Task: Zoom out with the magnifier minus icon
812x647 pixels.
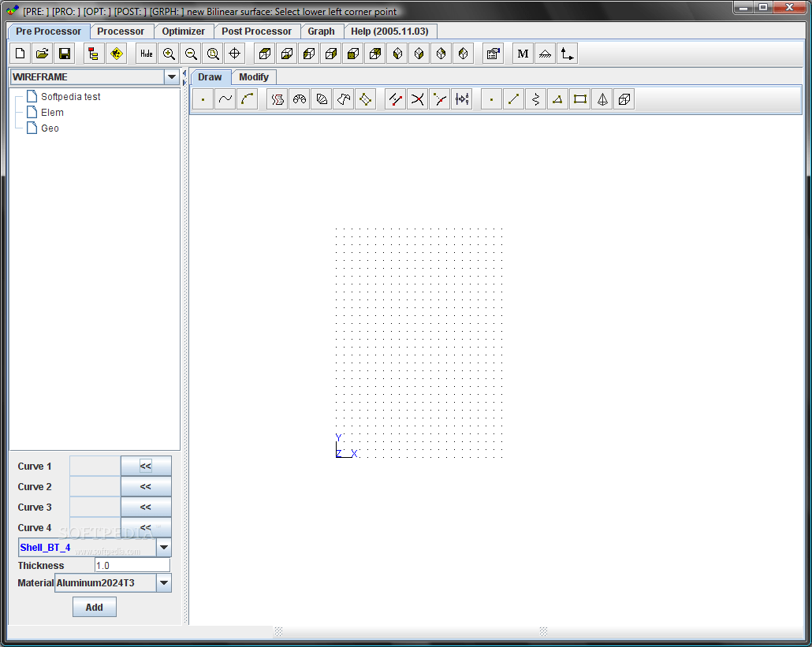Action: click(191, 54)
